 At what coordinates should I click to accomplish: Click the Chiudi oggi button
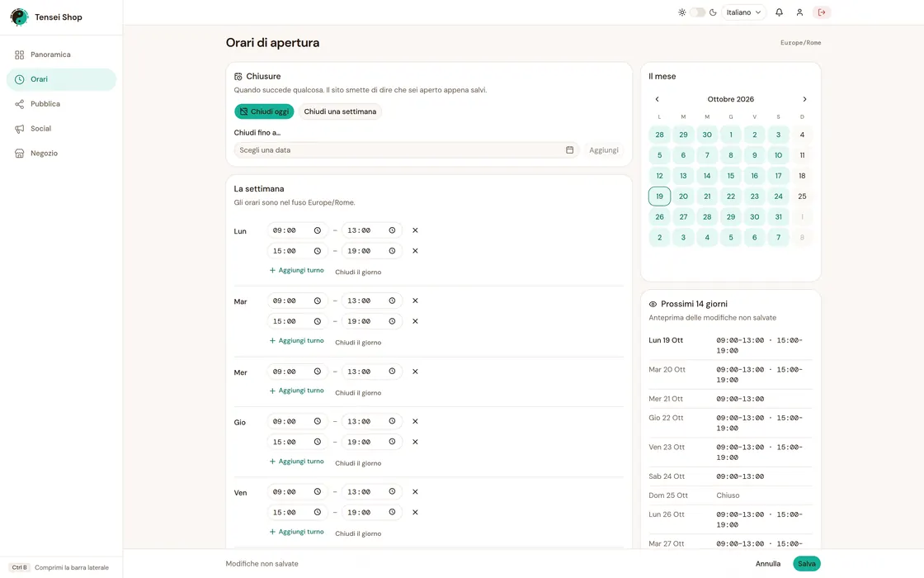(264, 111)
